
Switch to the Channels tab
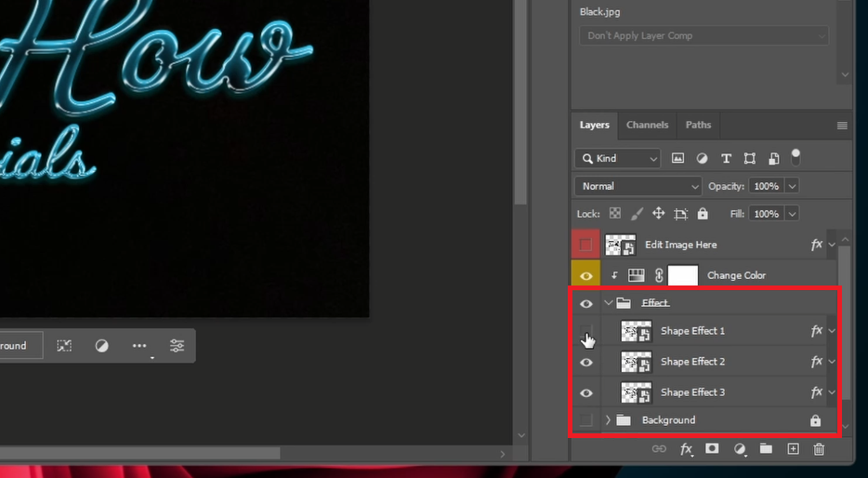click(x=647, y=125)
